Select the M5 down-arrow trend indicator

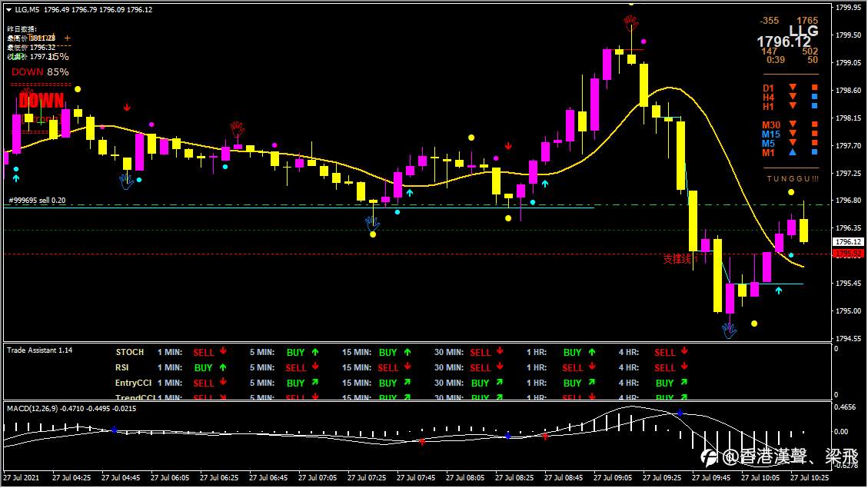coord(793,143)
